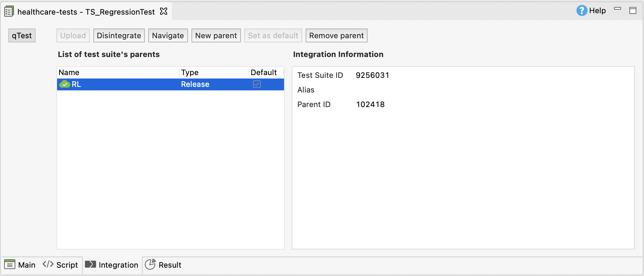Minimize the editor panel

(x=618, y=9)
